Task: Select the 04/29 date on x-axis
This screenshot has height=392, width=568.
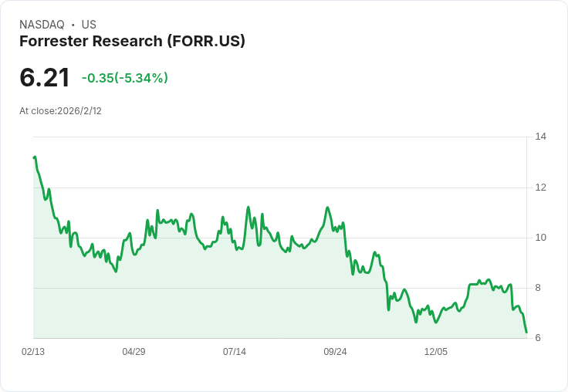Action: point(134,352)
